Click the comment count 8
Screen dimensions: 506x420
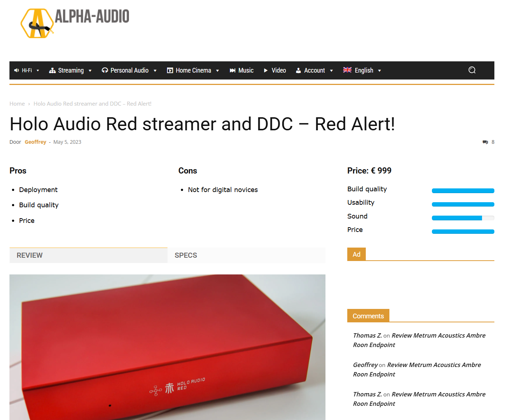[493, 142]
